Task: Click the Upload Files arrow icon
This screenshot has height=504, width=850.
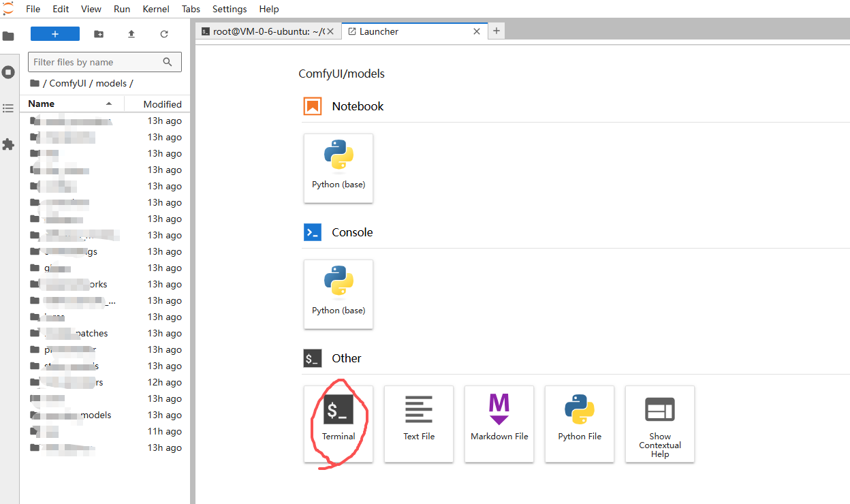Action: (x=131, y=34)
